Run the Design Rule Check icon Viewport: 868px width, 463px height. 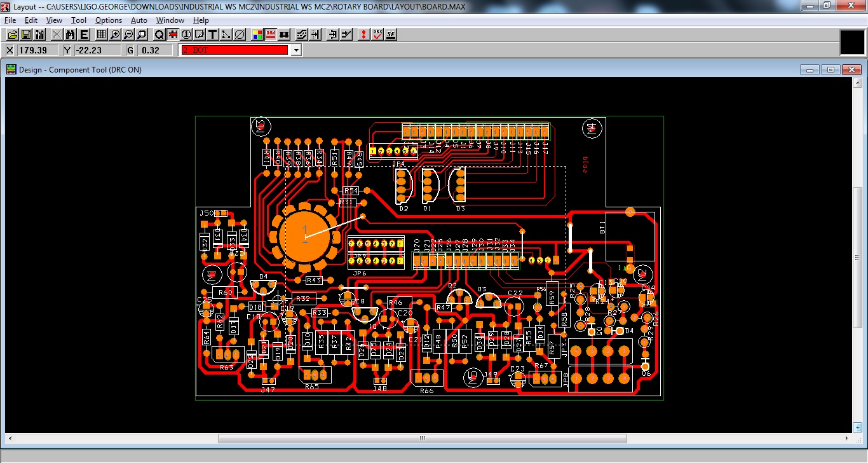[x=377, y=34]
